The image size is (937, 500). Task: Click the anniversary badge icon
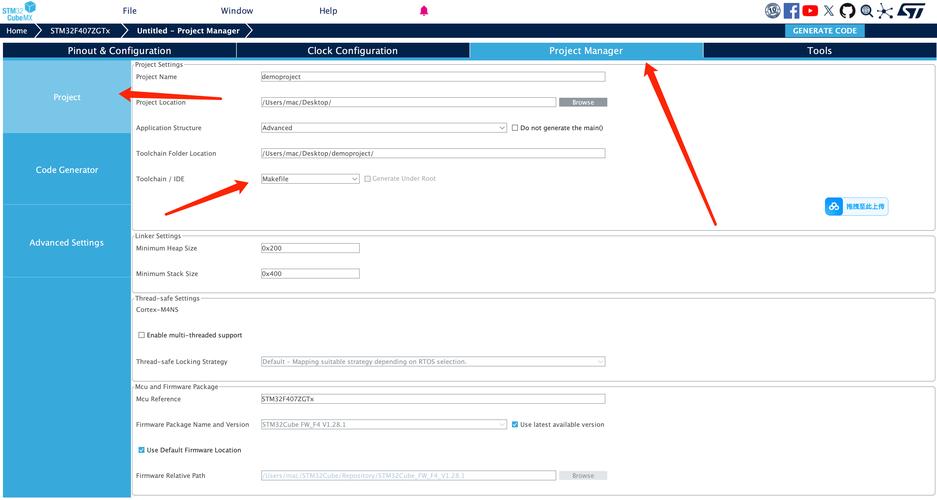pyautogui.click(x=773, y=10)
